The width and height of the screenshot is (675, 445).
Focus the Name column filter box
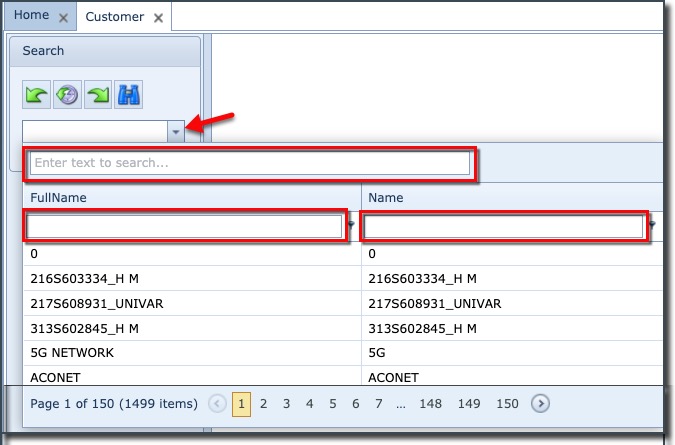point(505,227)
